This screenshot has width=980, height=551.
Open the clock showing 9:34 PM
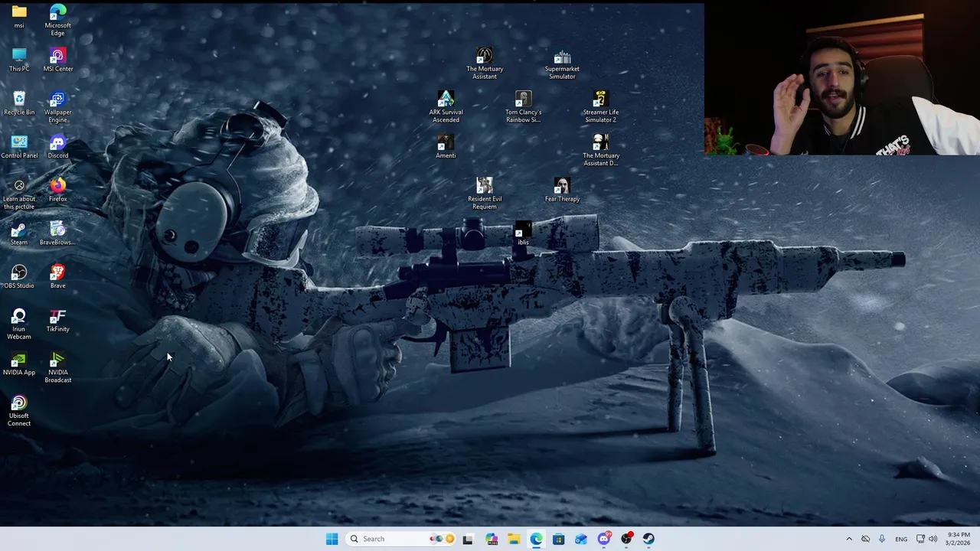959,539
